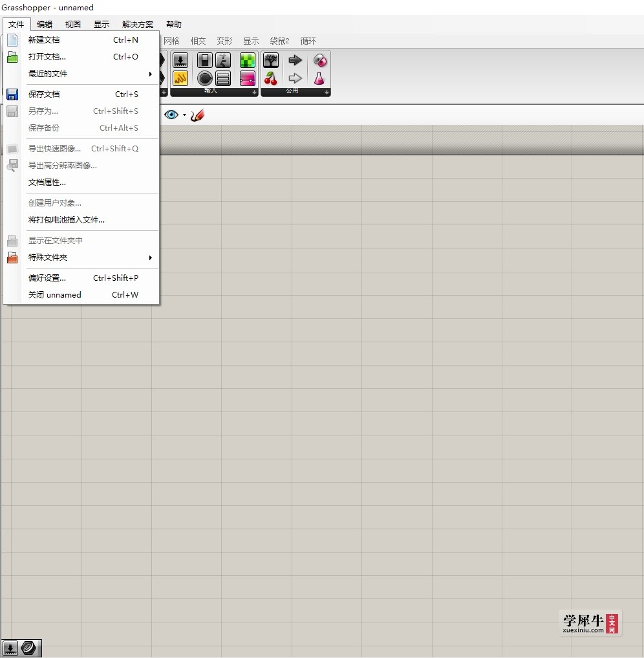Switch to the 相交 component tab

(x=198, y=41)
